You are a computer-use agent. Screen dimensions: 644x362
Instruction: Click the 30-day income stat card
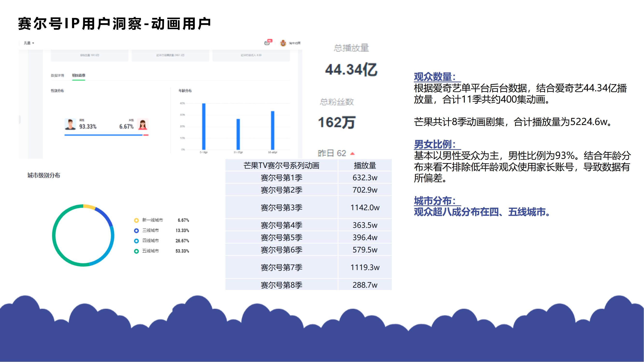[x=251, y=55]
